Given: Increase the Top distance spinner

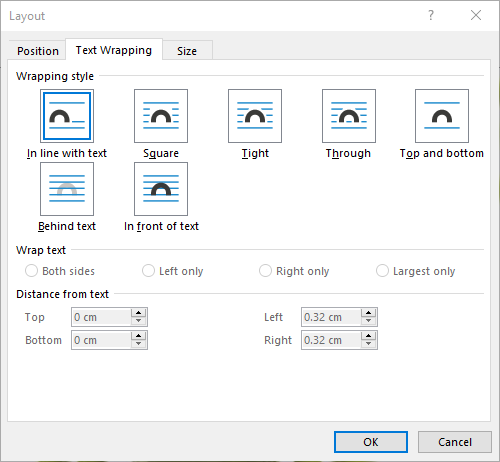Looking at the screenshot, I should [138, 313].
